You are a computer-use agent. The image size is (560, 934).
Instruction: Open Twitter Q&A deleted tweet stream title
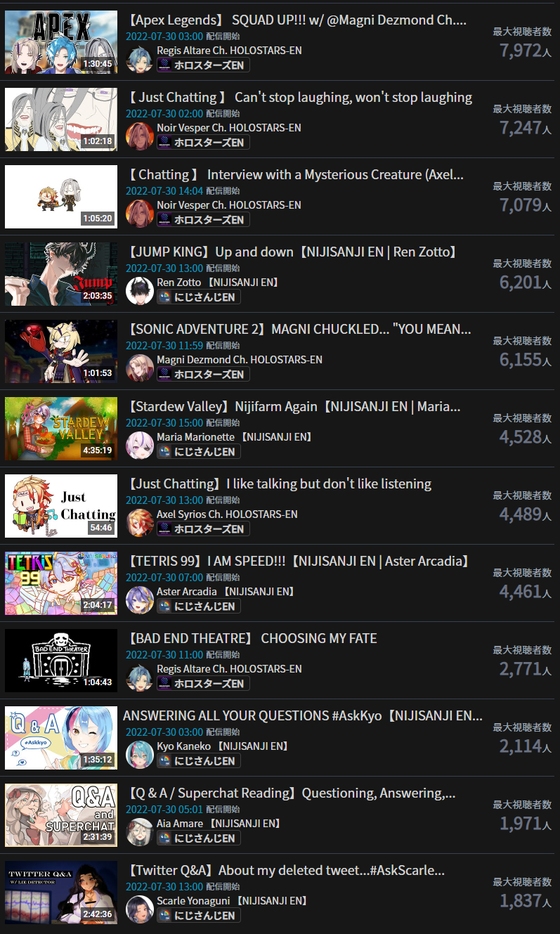pos(286,870)
